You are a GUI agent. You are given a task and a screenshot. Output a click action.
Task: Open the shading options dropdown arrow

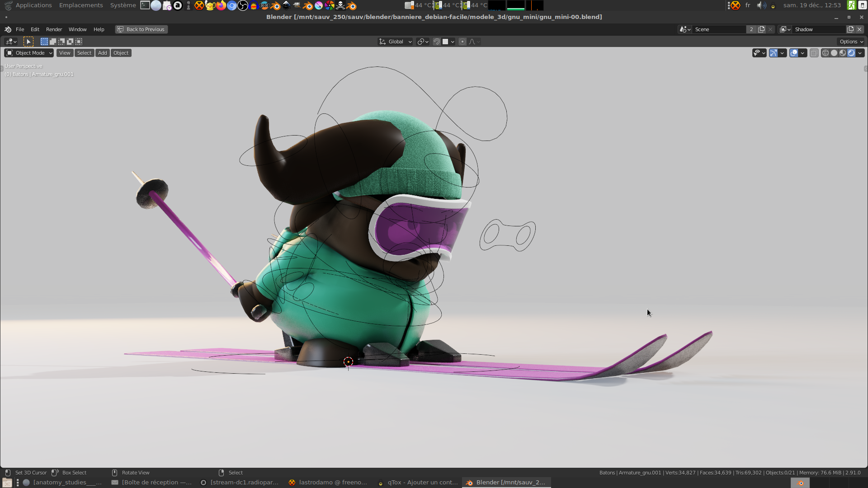pos(860,53)
